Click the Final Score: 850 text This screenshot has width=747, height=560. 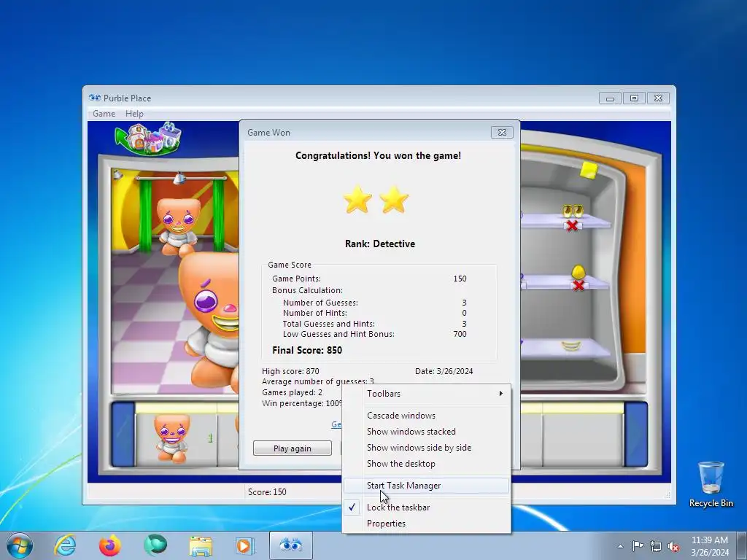point(307,351)
